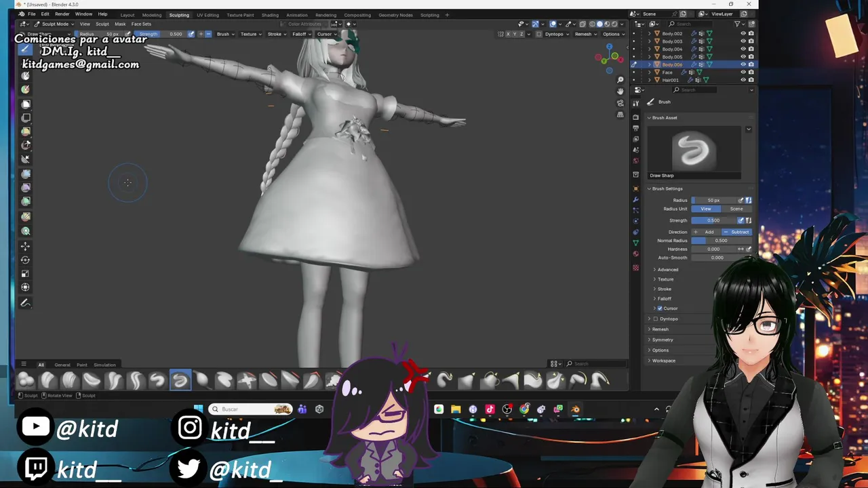Toggle the Cursor checkbox in brush panel
The width and height of the screenshot is (868, 488).
660,308
